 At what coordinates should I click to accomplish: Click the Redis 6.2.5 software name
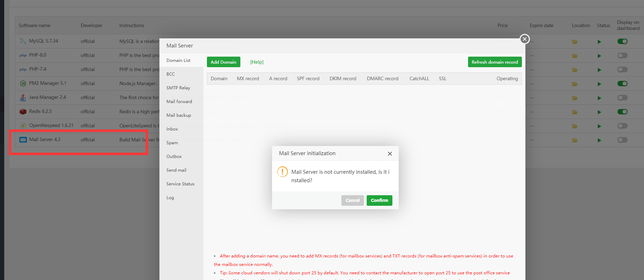(x=40, y=111)
